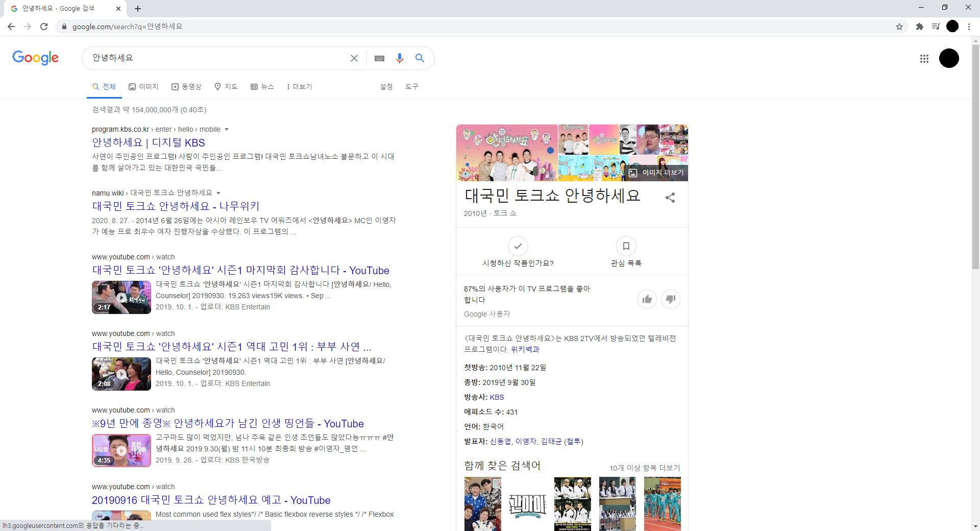Viewport: 980px width, 531px height.
Task: Open main show poster image in panel
Action: tap(507, 153)
